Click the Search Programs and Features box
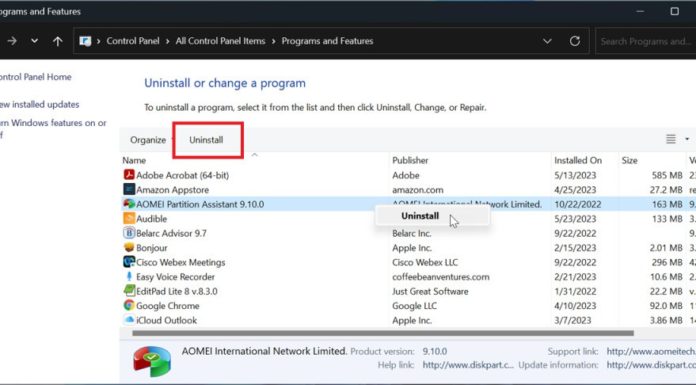The height and width of the screenshot is (385, 696). point(646,41)
